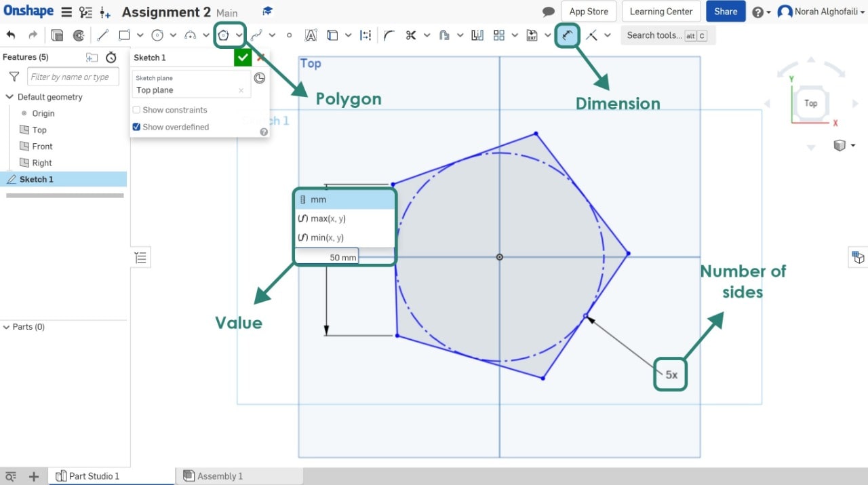868x485 pixels.
Task: Open the comments speech bubble
Action: (549, 12)
